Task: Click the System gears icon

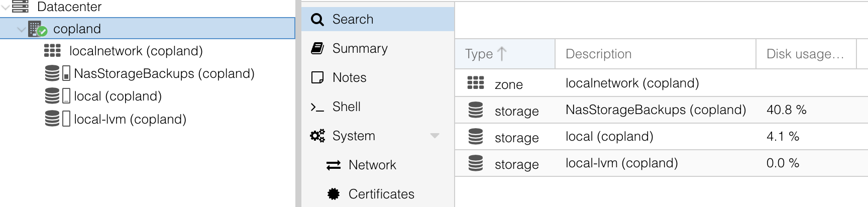Action: [317, 136]
